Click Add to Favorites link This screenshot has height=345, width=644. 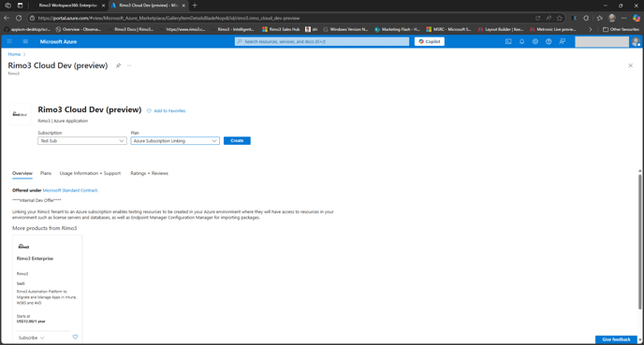point(167,110)
